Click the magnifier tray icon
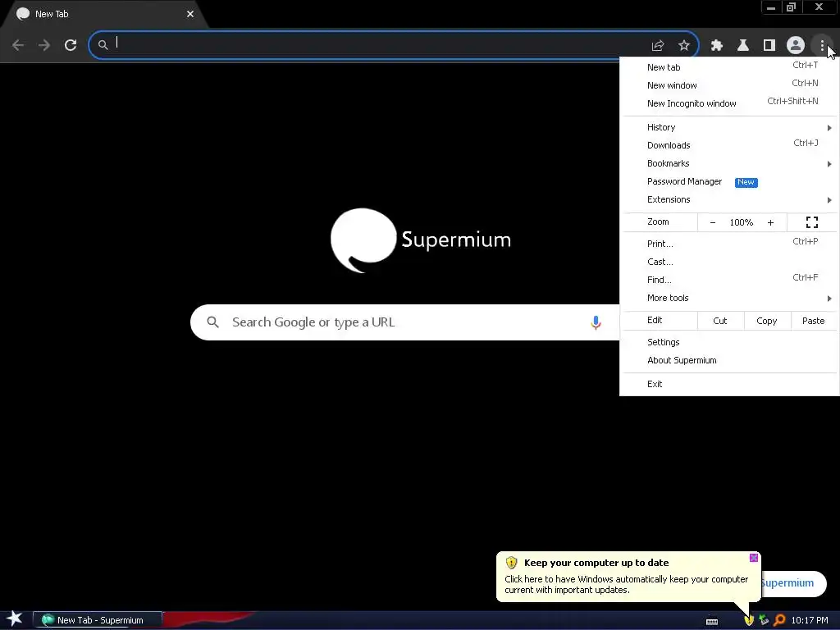Viewport: 840px width, 630px height. pyautogui.click(x=779, y=620)
